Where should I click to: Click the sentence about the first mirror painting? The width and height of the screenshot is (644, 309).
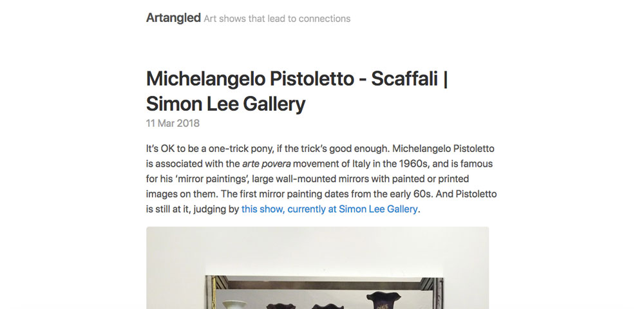pyautogui.click(x=334, y=194)
